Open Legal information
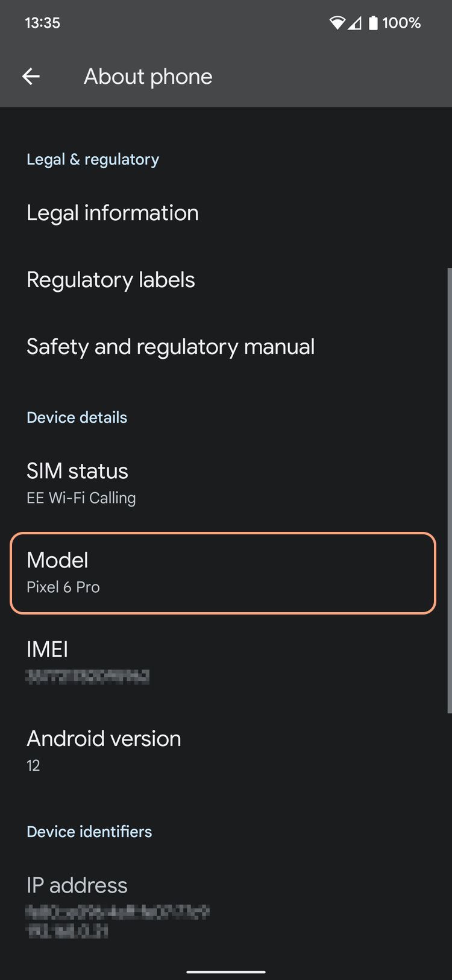This screenshot has height=980, width=452. (113, 213)
